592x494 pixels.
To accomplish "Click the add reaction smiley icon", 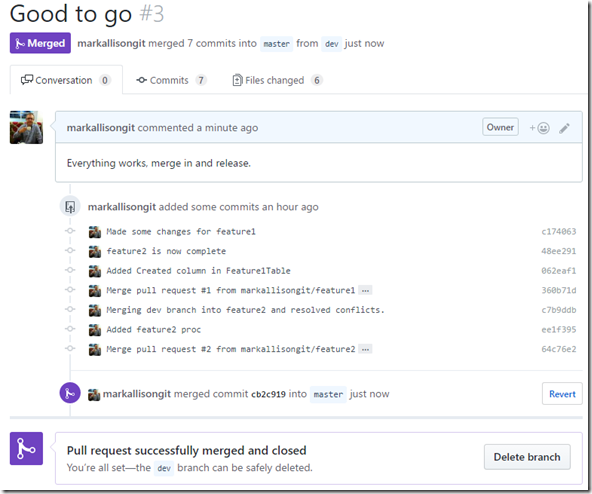I will (x=539, y=128).
